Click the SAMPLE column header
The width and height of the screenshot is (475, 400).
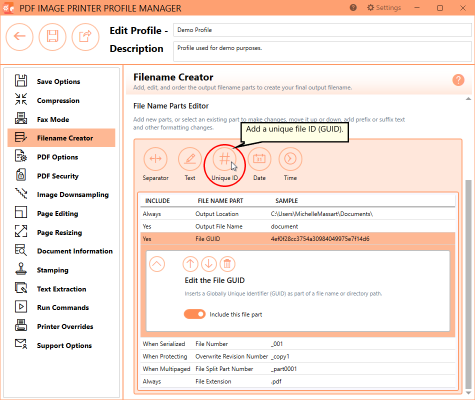click(x=287, y=201)
